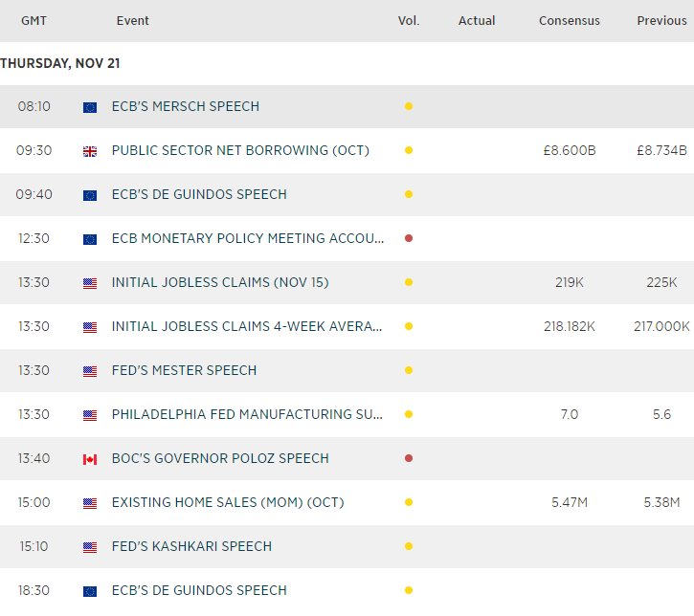Click the Previous column header
The width and height of the screenshot is (694, 616).
pos(661,21)
